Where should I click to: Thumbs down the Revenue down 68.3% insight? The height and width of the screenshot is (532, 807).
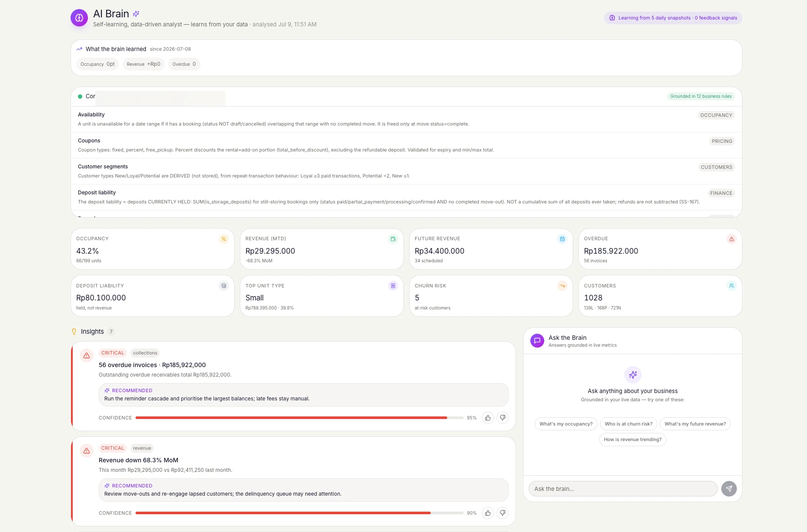503,513
